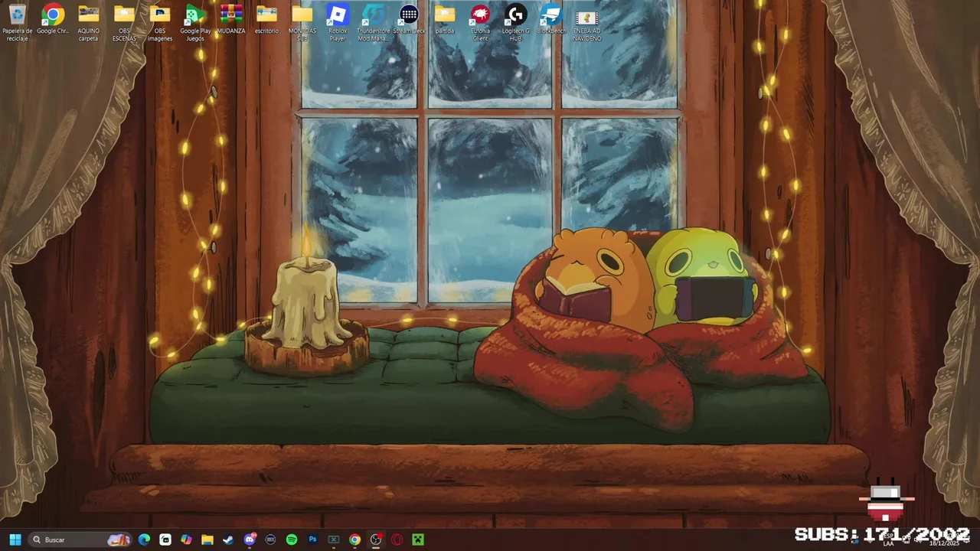This screenshot has width=980, height=551.
Task: Switch to Chrome in the taskbar
Action: 354,540
